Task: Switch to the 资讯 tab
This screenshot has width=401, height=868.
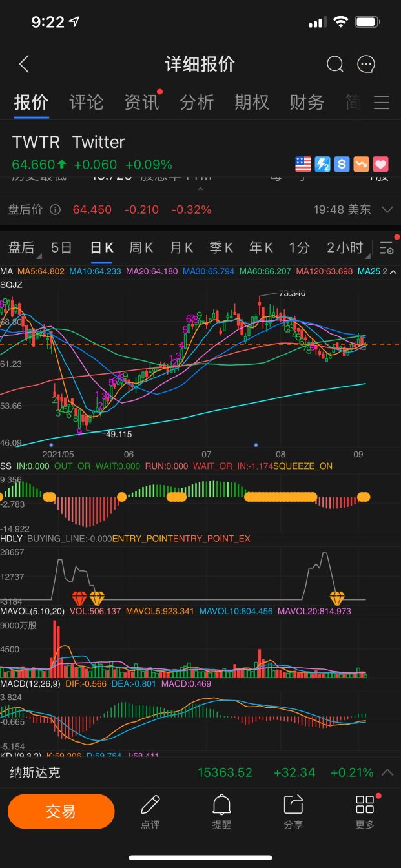Action: point(141,102)
